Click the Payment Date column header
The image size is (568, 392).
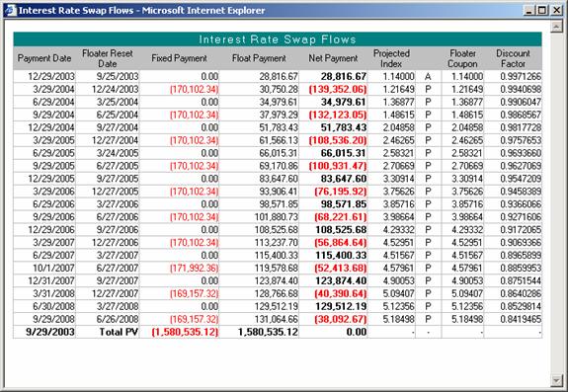44,58
